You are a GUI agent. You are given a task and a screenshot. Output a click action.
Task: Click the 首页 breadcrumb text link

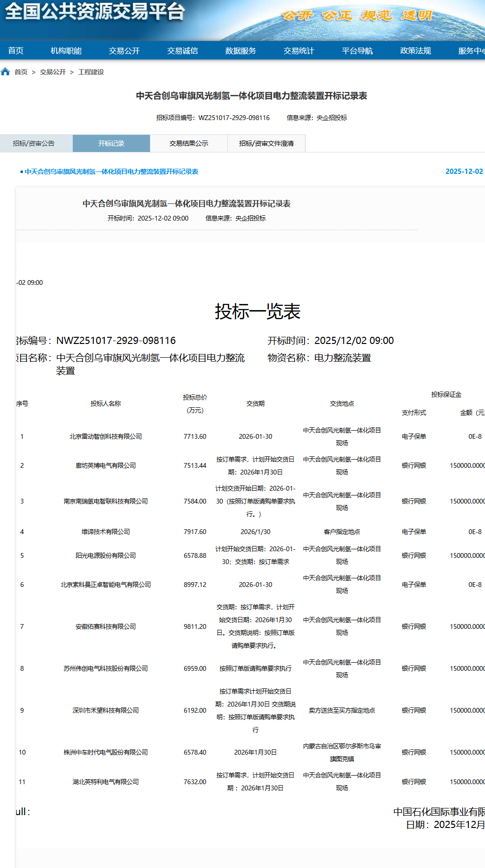tap(21, 72)
